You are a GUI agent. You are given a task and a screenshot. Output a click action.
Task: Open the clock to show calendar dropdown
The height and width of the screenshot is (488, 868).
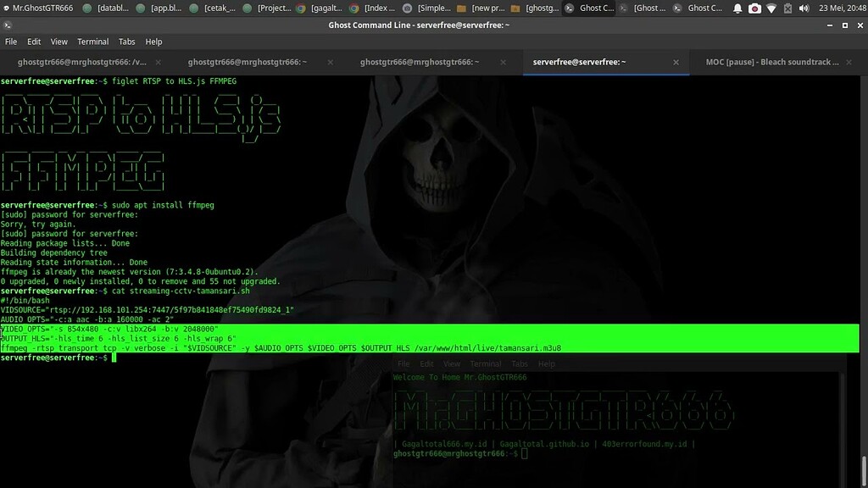(842, 8)
